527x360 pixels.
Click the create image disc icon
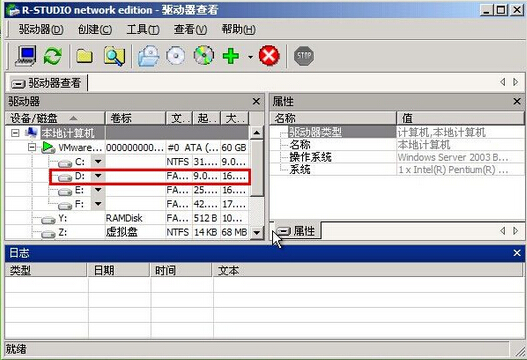tap(176, 56)
